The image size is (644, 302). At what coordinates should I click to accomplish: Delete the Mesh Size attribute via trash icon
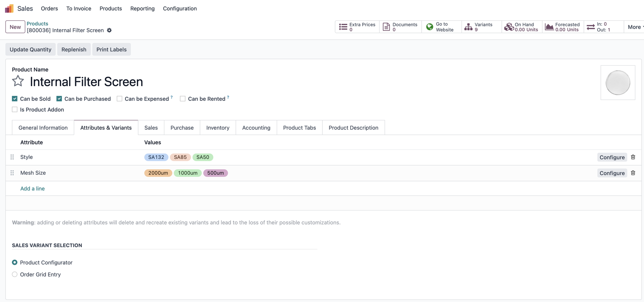coord(633,173)
